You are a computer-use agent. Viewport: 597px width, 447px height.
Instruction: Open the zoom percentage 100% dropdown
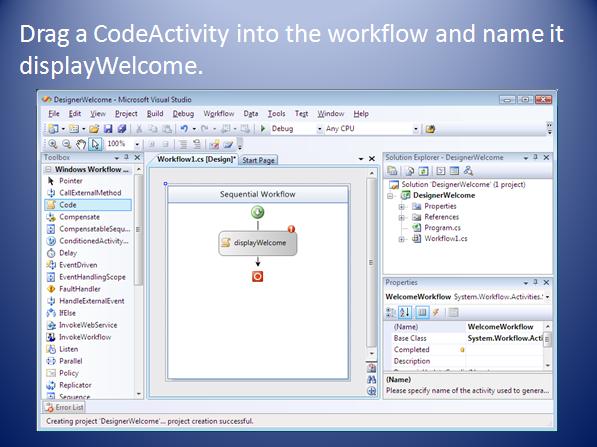[x=137, y=144]
